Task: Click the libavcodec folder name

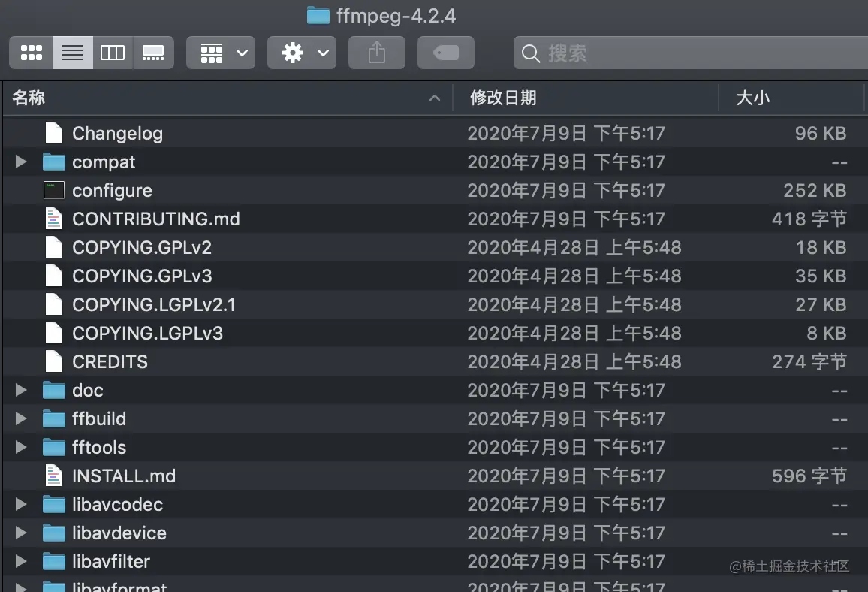Action: [117, 505]
